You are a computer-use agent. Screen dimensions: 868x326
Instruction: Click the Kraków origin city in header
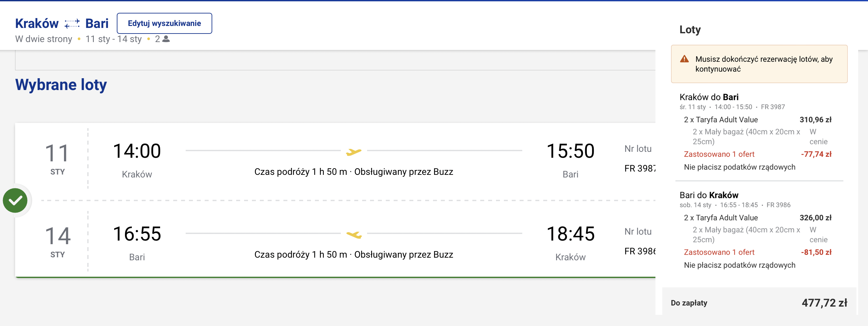pyautogui.click(x=37, y=24)
